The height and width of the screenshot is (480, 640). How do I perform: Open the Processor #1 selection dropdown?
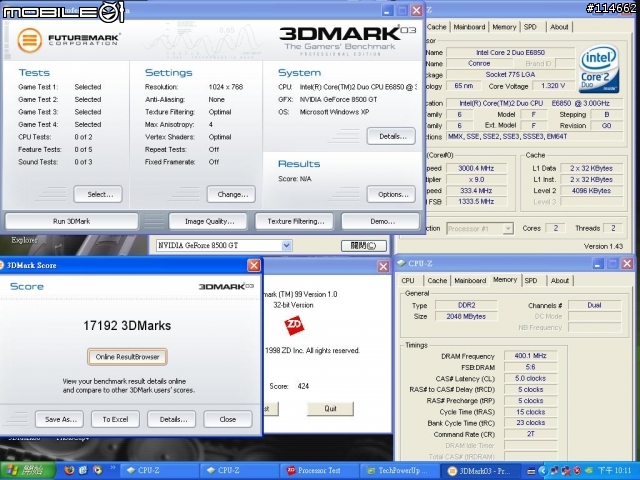point(508,229)
